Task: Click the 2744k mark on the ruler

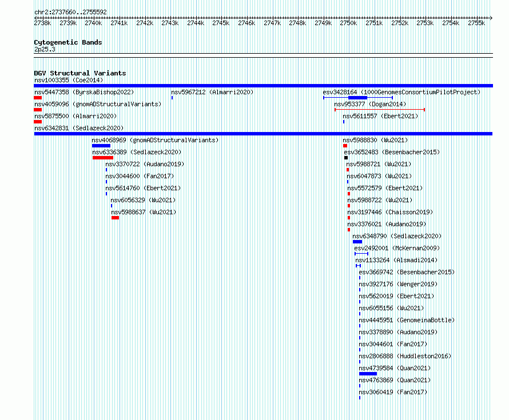Action: (196, 23)
